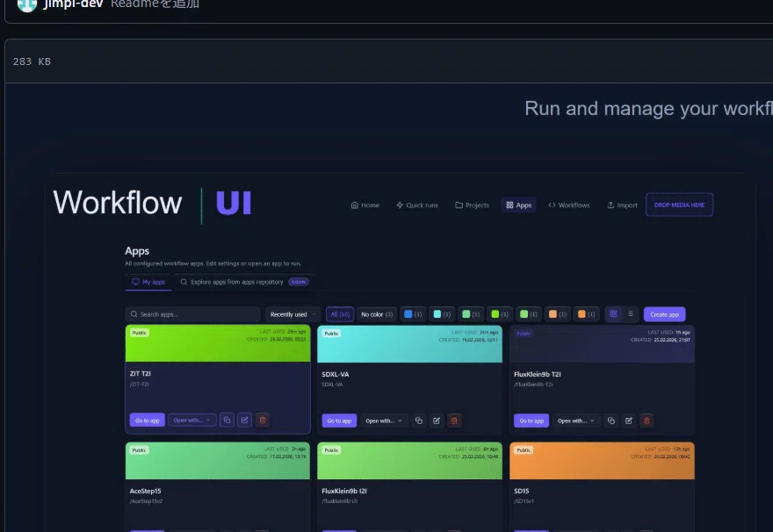Open the edit icon on SDXL-VA card

pyautogui.click(x=437, y=421)
